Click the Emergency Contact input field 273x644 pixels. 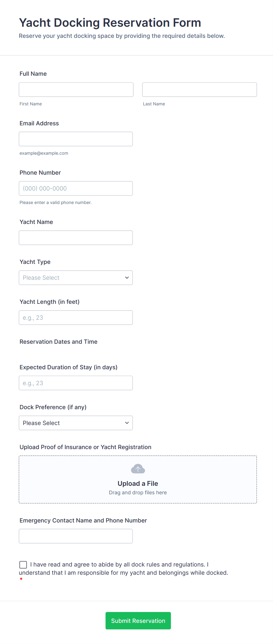click(x=75, y=536)
